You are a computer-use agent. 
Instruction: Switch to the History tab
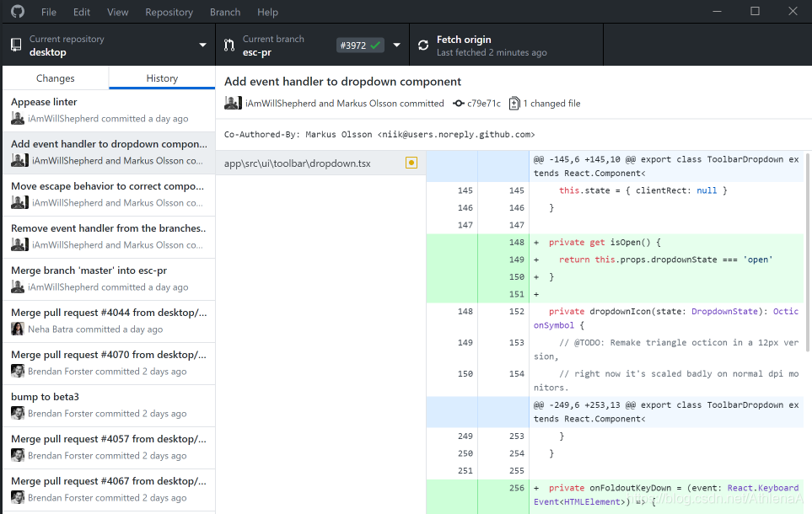coord(162,78)
